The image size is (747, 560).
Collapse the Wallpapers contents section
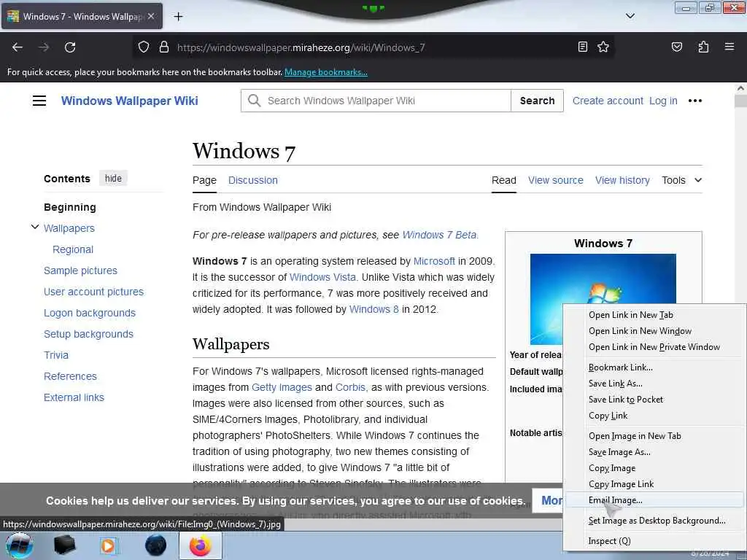pyautogui.click(x=35, y=227)
